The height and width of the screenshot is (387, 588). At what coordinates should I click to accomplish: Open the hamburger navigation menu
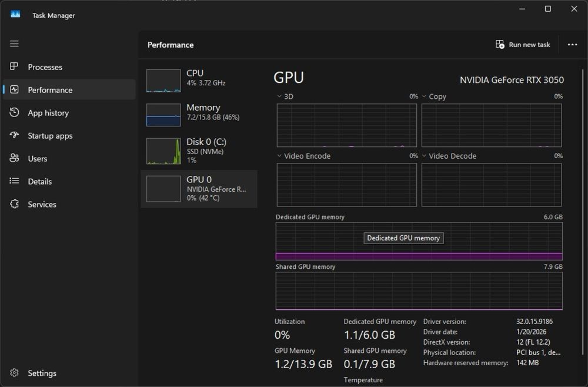14,44
